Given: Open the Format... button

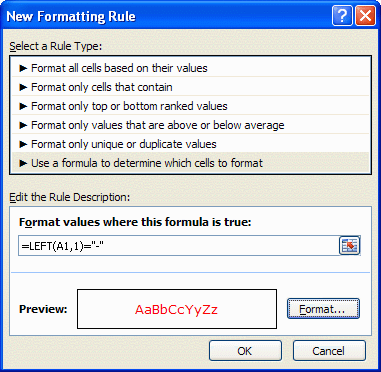Looking at the screenshot, I should (x=323, y=309).
